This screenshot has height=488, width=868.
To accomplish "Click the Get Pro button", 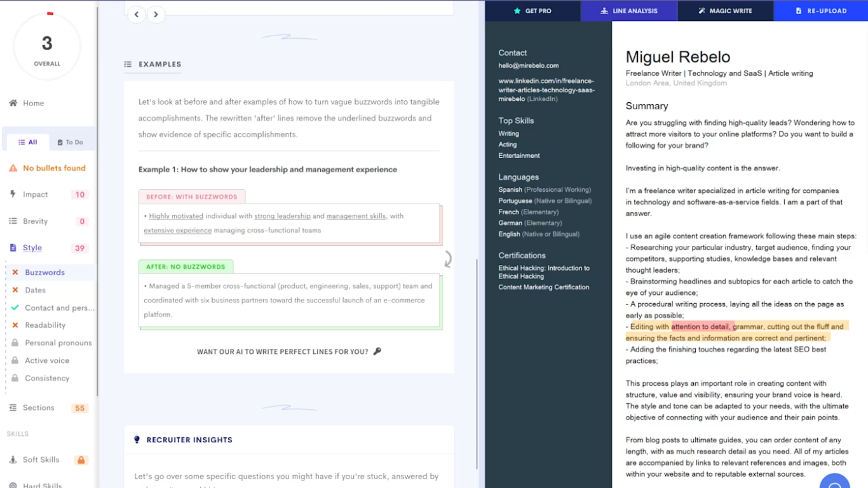I will (532, 11).
